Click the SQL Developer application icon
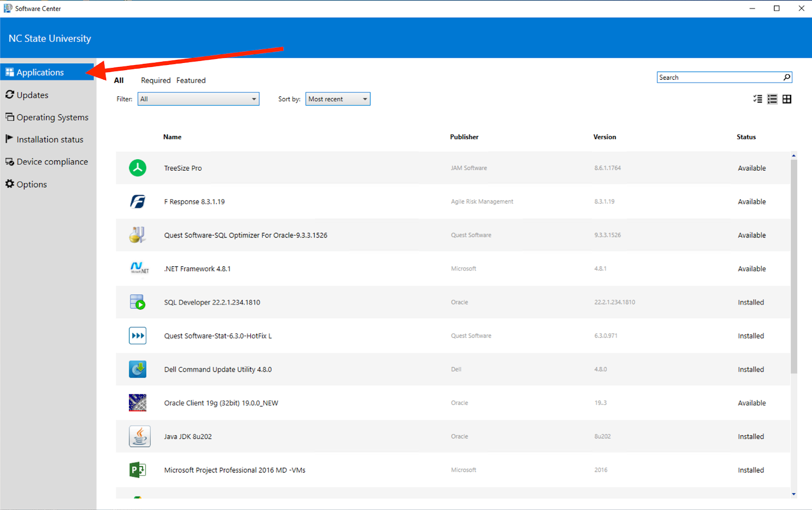 pyautogui.click(x=138, y=302)
